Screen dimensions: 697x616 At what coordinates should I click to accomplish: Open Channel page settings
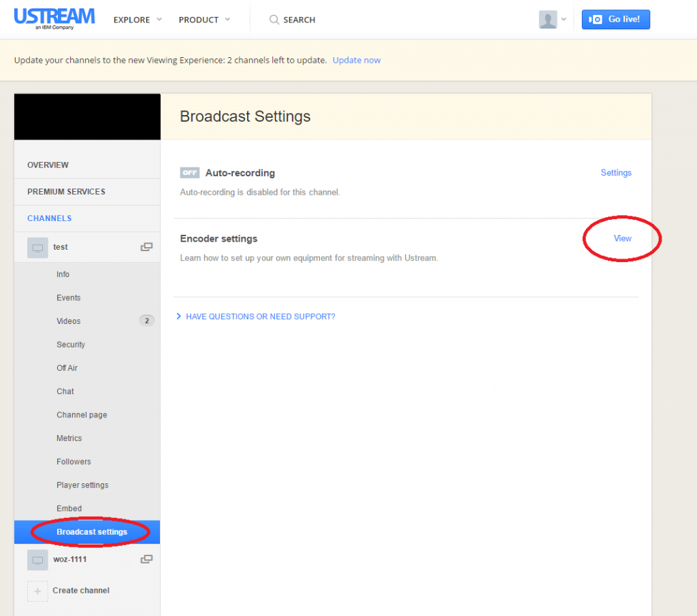(82, 415)
